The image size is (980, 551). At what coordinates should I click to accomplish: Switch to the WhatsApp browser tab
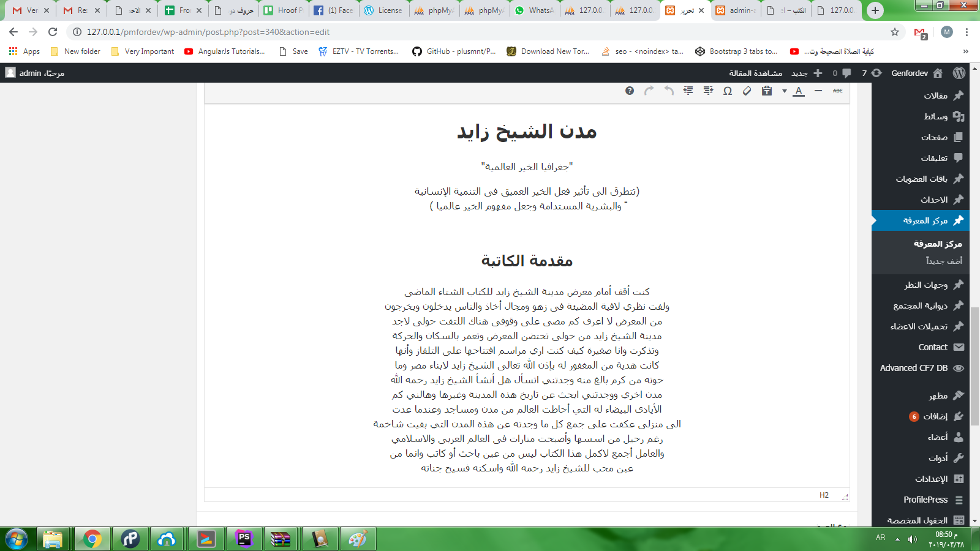tap(534, 10)
